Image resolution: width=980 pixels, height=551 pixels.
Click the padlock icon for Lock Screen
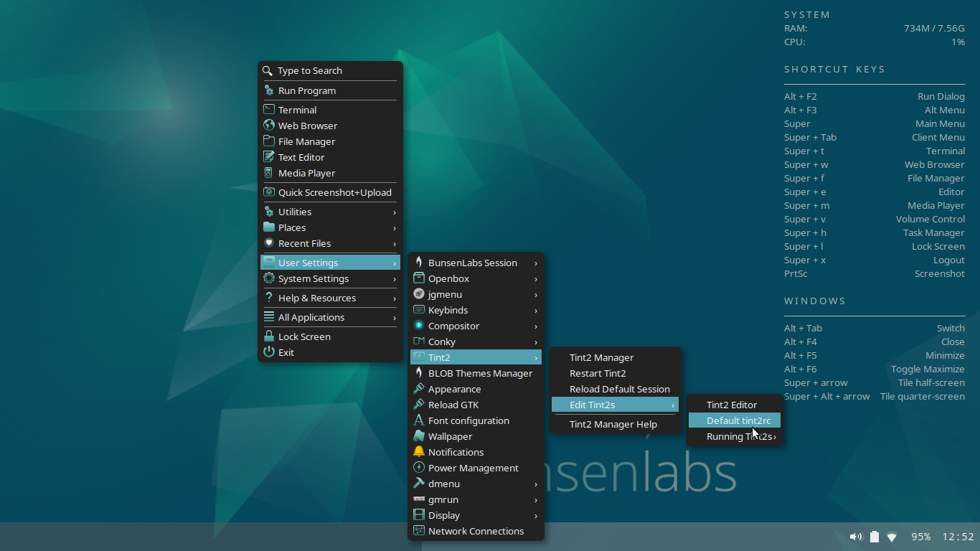point(269,336)
